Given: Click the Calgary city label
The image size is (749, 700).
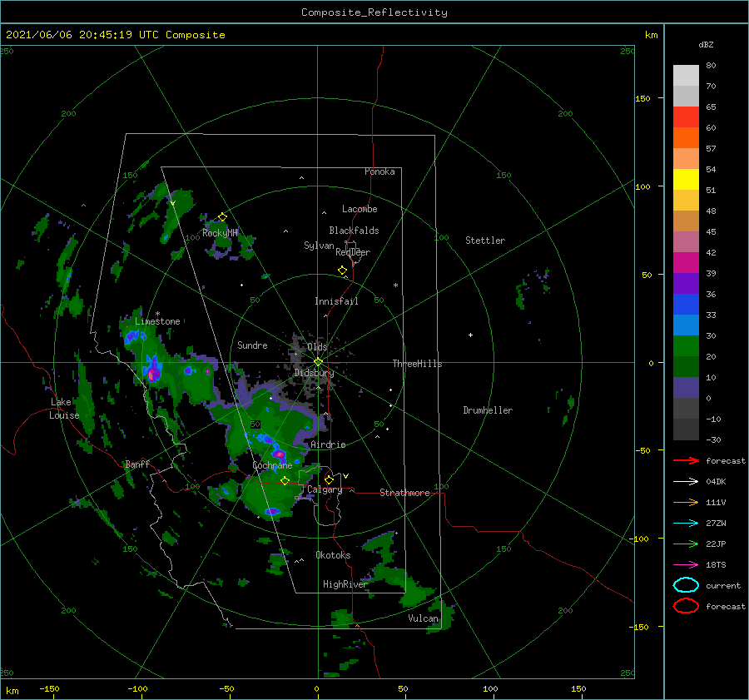Looking at the screenshot, I should coord(325,489).
